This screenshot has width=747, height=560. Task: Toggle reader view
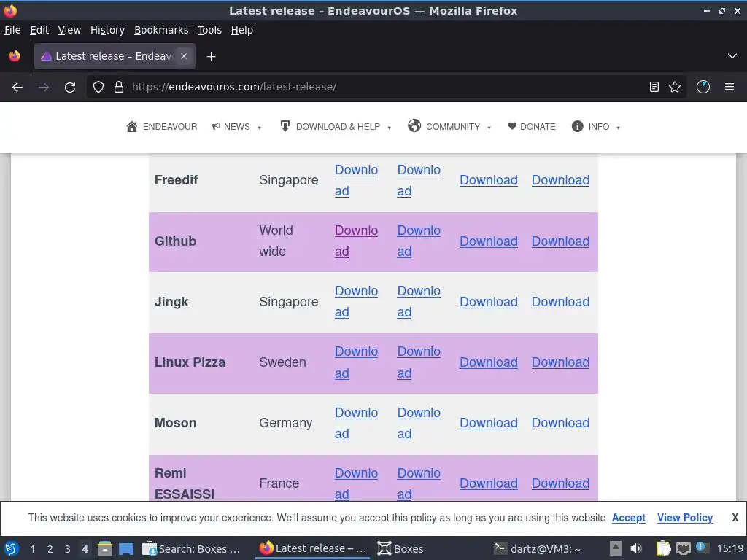tap(654, 87)
